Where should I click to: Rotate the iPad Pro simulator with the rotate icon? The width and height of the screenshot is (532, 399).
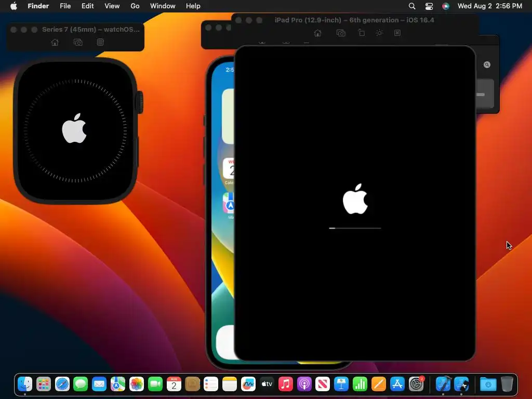[x=362, y=33]
